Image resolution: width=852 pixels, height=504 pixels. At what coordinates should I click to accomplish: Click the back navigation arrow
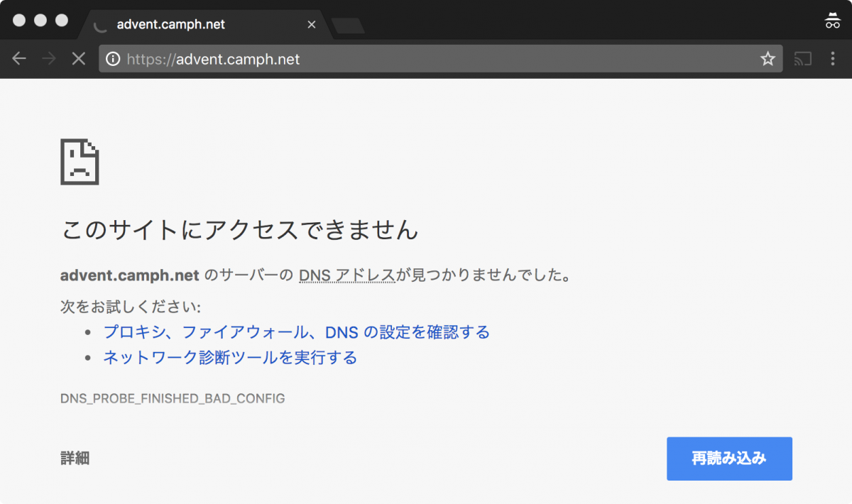19,59
